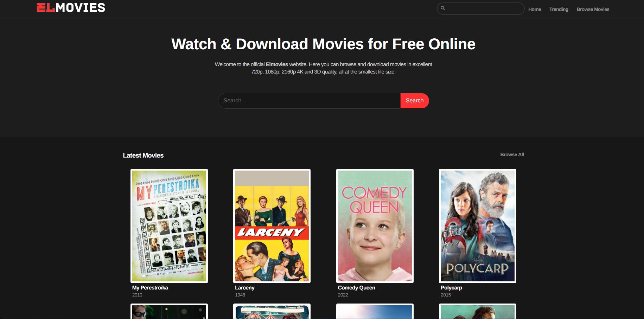644x319 pixels.
Task: Click the year 2015 under Polycarp
Action: tap(446, 295)
